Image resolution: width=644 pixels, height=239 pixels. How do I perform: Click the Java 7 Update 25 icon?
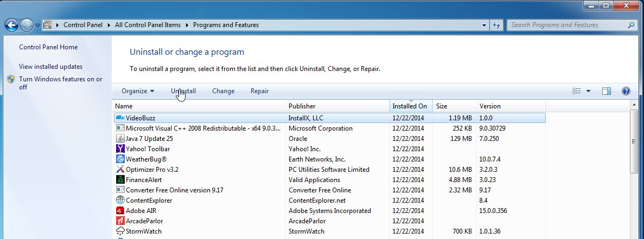pyautogui.click(x=120, y=139)
